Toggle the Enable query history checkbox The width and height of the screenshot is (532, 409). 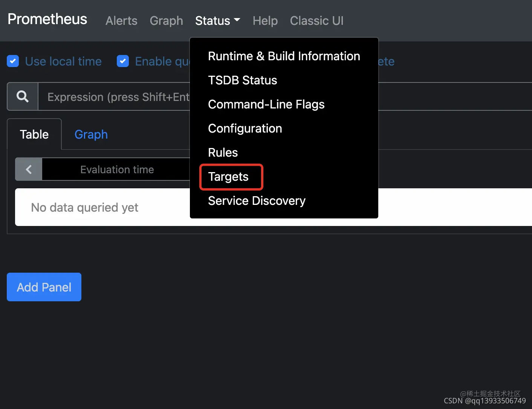click(x=123, y=61)
